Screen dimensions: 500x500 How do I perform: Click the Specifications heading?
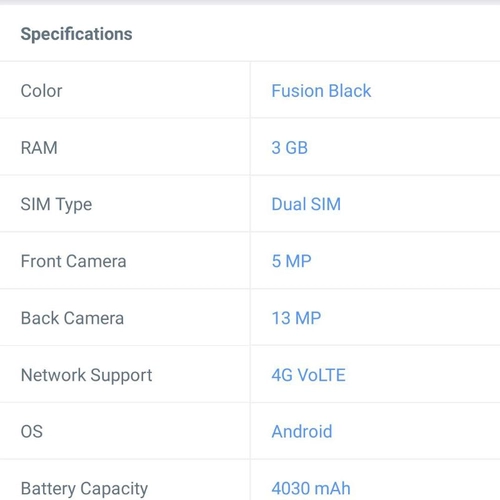pos(76,34)
